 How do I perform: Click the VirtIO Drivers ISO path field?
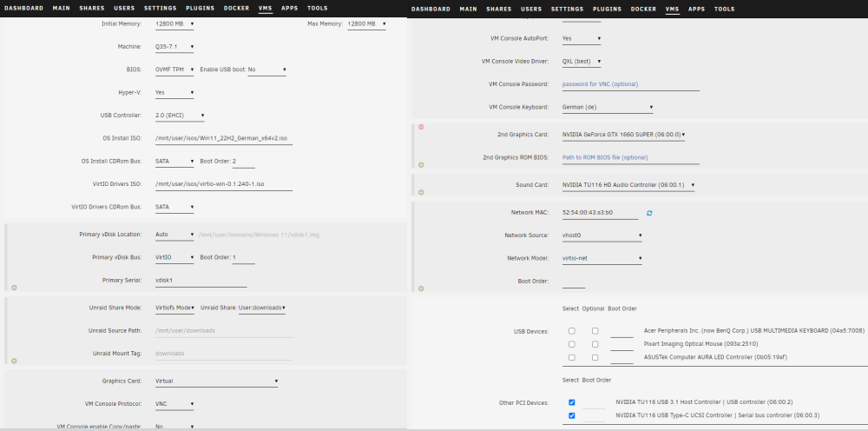(x=224, y=184)
